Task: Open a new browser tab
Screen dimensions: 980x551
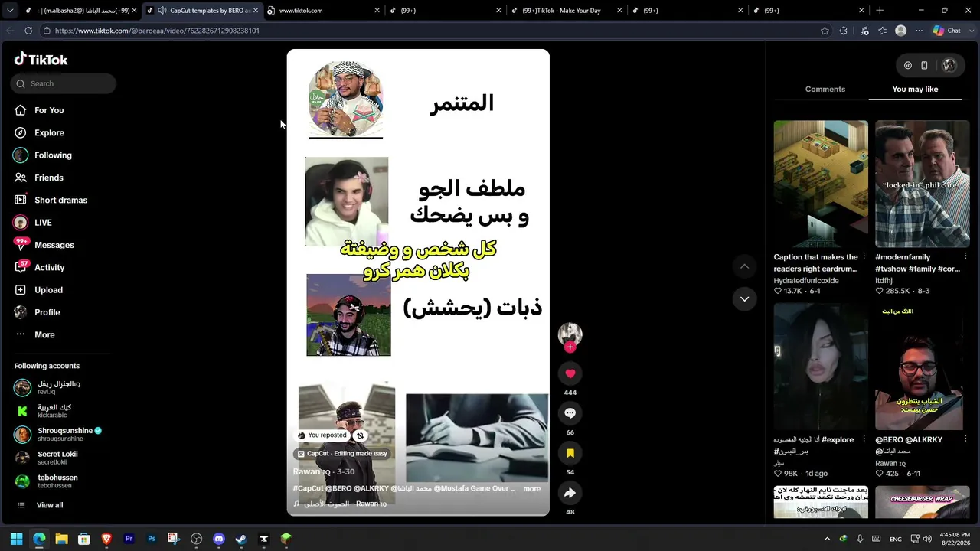Action: pos(880,10)
